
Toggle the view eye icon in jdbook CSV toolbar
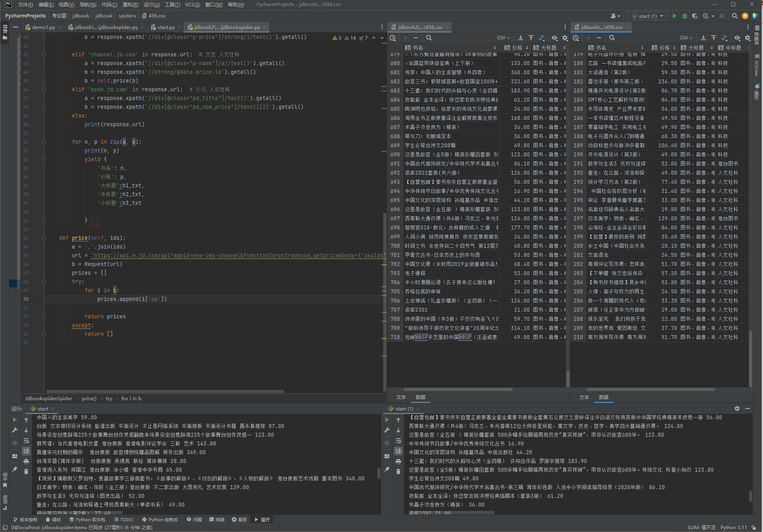click(737, 38)
